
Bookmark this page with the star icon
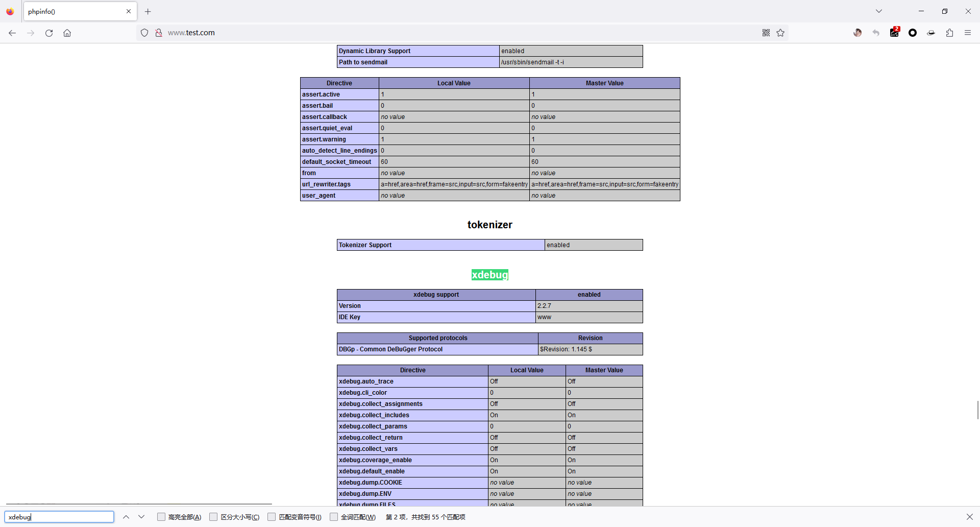(x=780, y=33)
